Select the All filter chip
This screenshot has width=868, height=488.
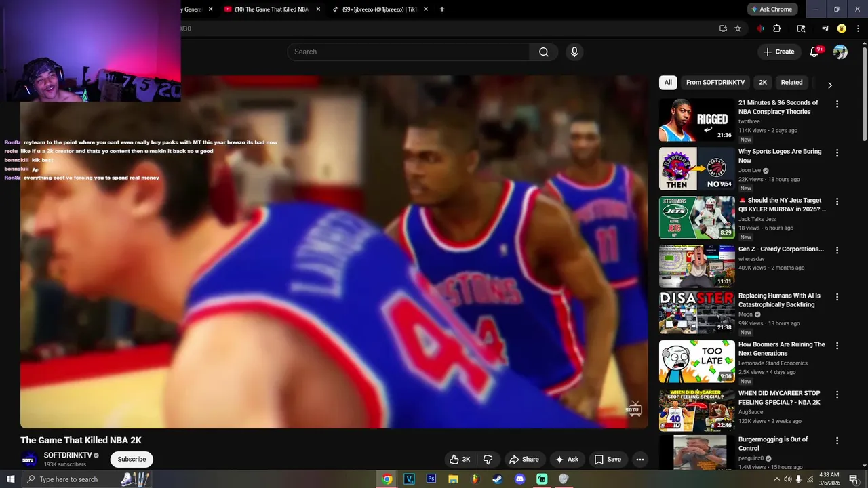668,83
